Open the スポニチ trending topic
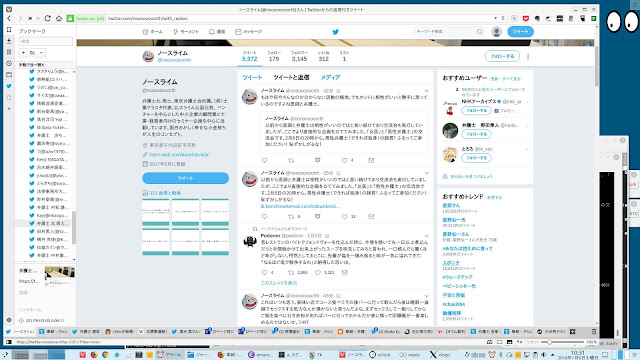The height and width of the screenshot is (360, 640). (451, 263)
